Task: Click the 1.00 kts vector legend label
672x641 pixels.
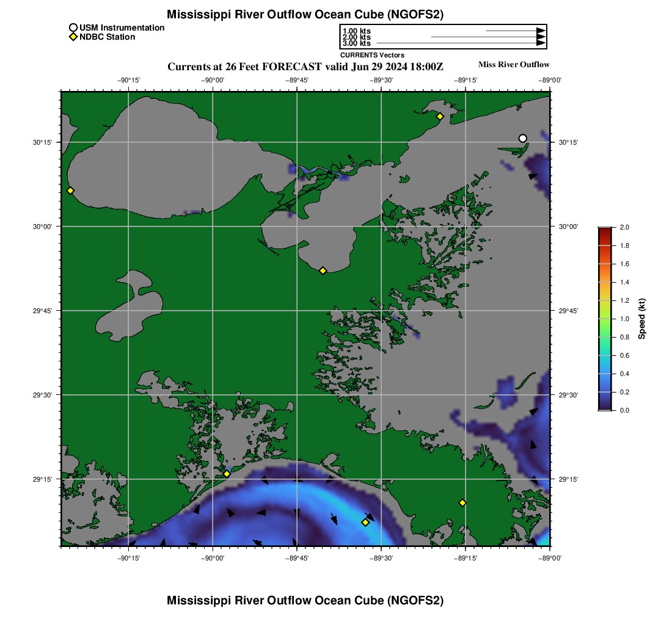Action: tap(356, 31)
